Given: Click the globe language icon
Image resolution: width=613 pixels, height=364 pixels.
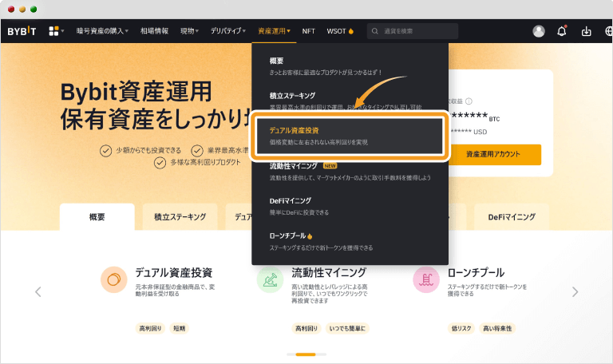Looking at the screenshot, I should 609,31.
